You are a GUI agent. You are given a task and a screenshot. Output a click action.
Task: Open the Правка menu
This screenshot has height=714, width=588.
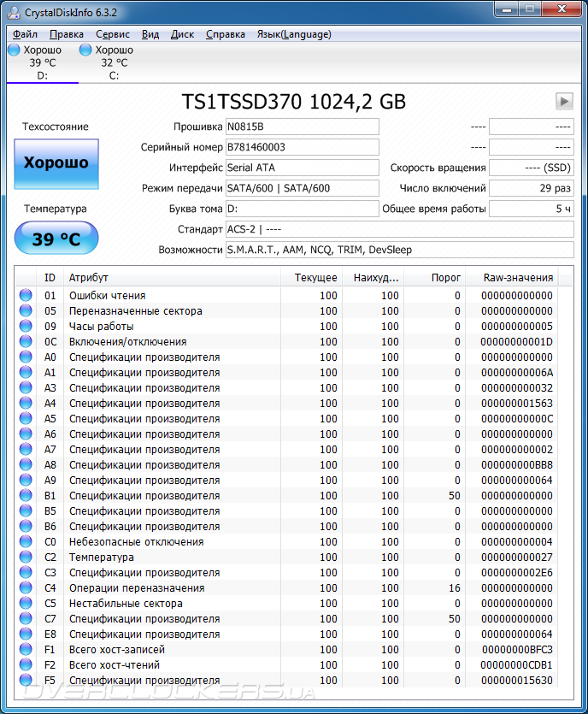(x=67, y=34)
